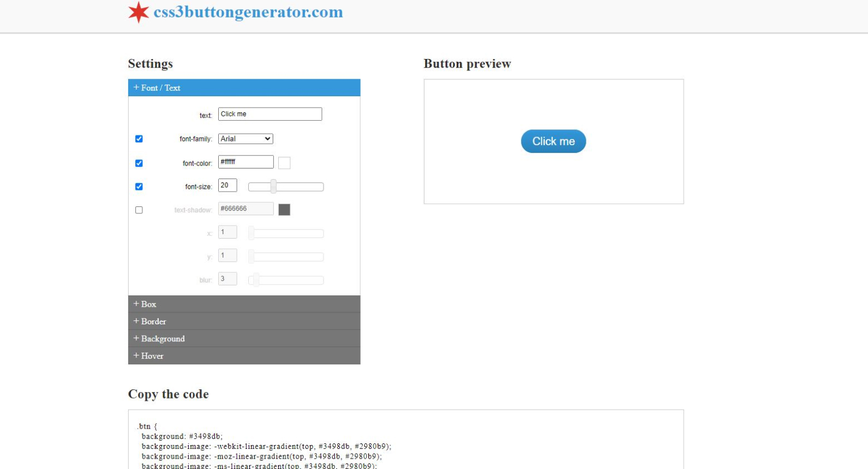The width and height of the screenshot is (868, 469).
Task: Collapse the Font / Text section header
Action: pyautogui.click(x=244, y=87)
